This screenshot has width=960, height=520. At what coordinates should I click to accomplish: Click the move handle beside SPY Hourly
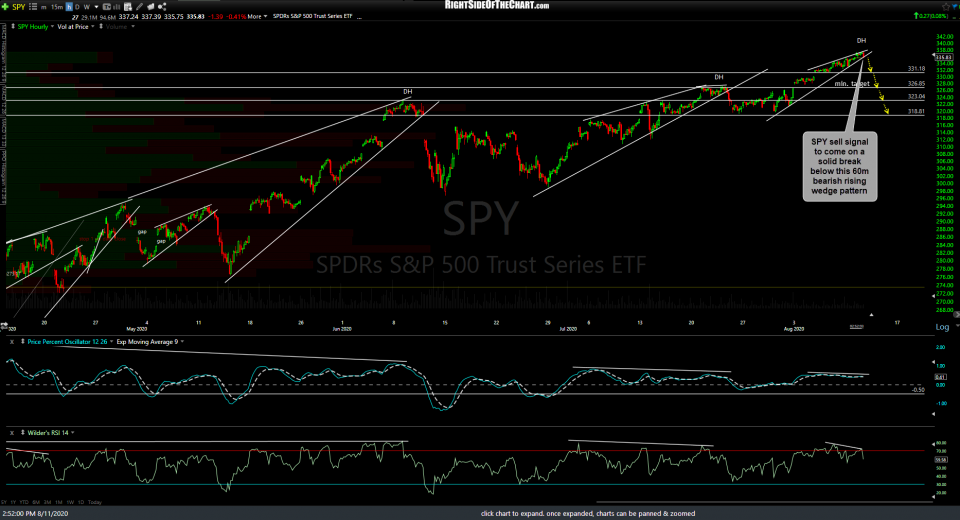(13, 26)
